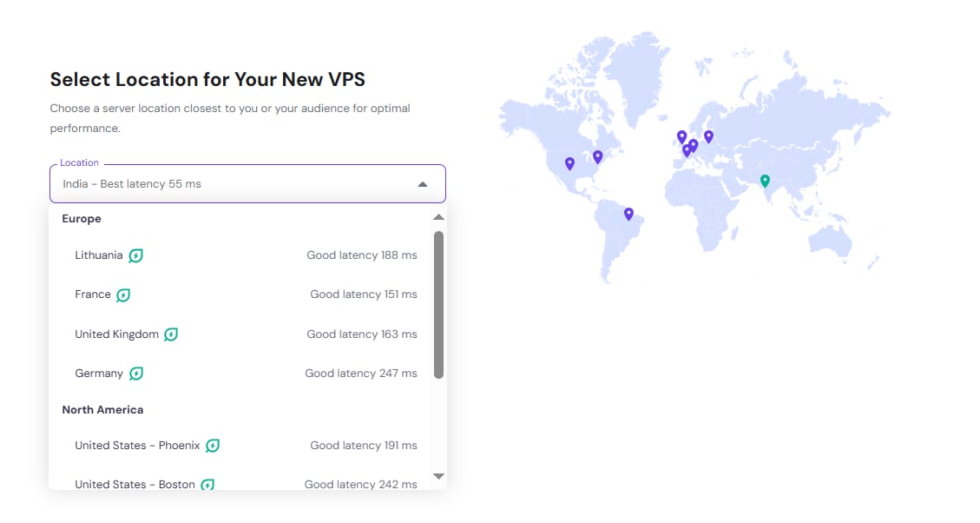This screenshot has width=980, height=523.
Task: Click the Brazil pin in South America
Action: tap(628, 214)
